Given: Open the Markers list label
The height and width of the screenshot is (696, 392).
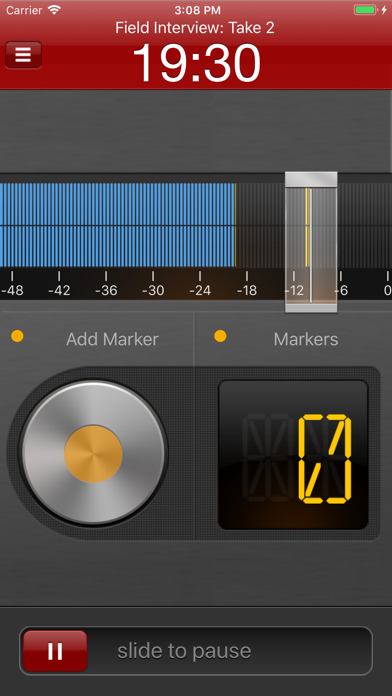Looking at the screenshot, I should (x=306, y=339).
